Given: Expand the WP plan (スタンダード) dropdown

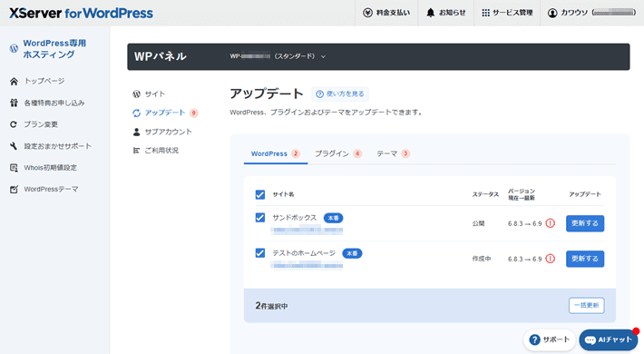Looking at the screenshot, I should (278, 56).
